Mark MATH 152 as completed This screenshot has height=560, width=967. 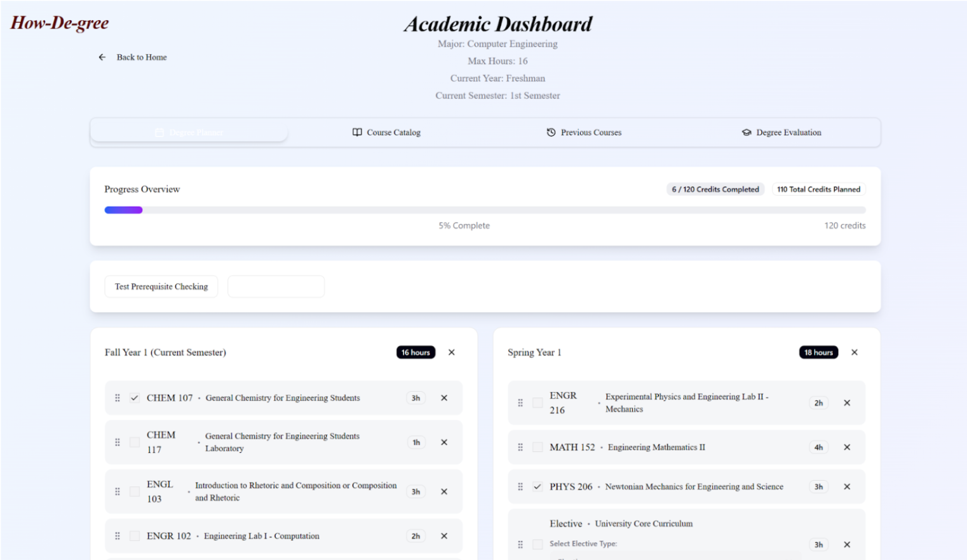point(538,447)
